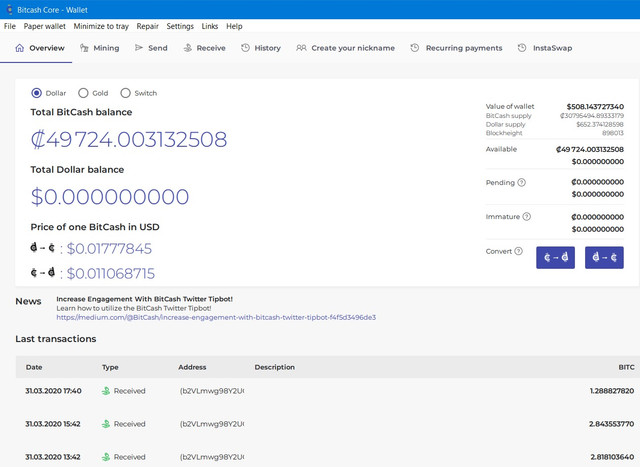Open the File menu

click(x=10, y=26)
